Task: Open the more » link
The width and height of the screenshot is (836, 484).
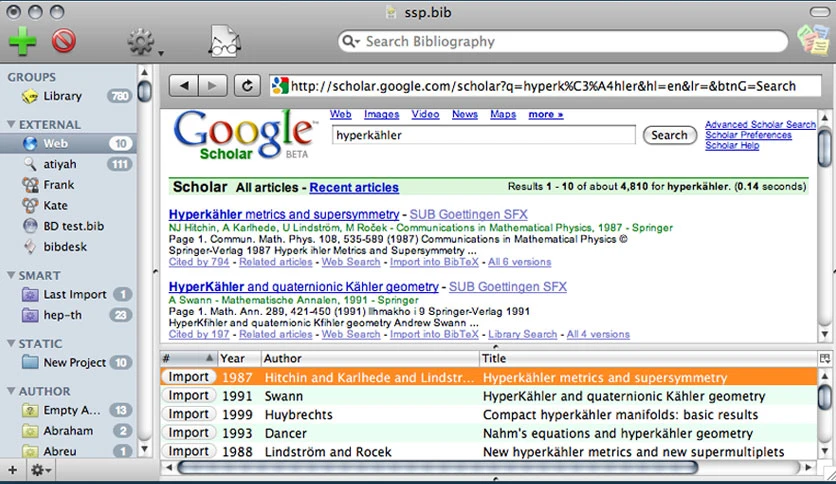Action: (x=546, y=115)
